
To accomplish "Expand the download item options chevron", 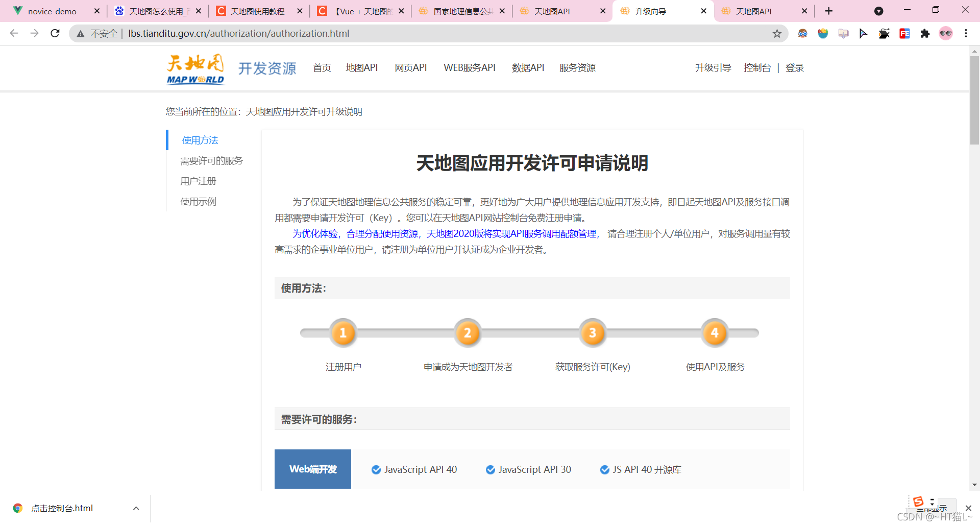I will pos(136,508).
